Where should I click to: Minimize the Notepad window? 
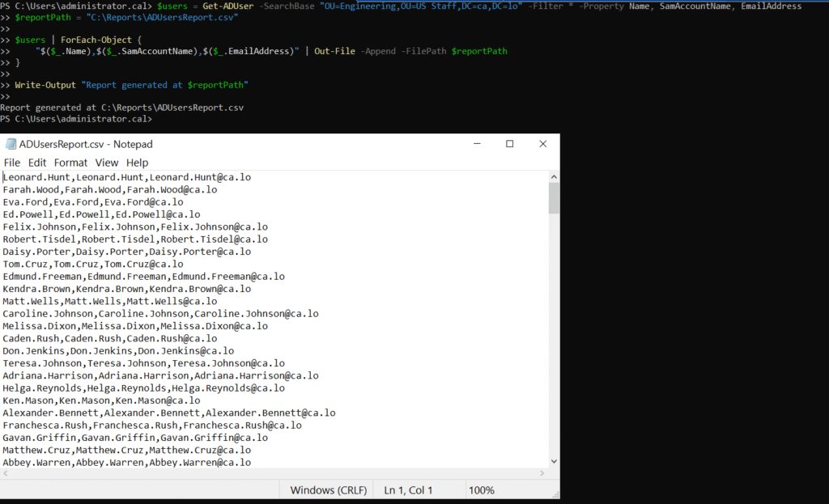(477, 144)
